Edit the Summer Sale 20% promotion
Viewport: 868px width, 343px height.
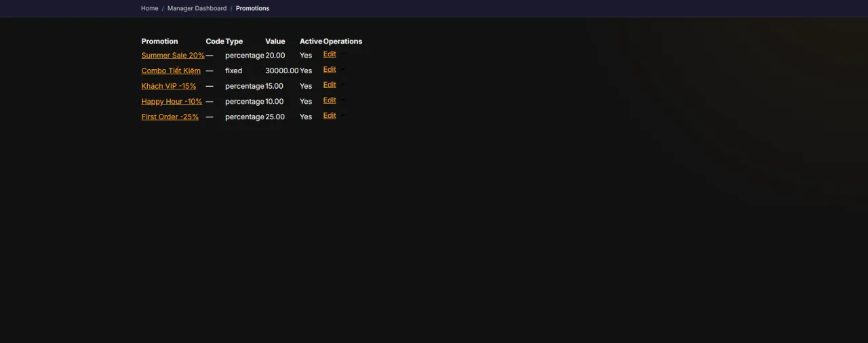point(330,54)
